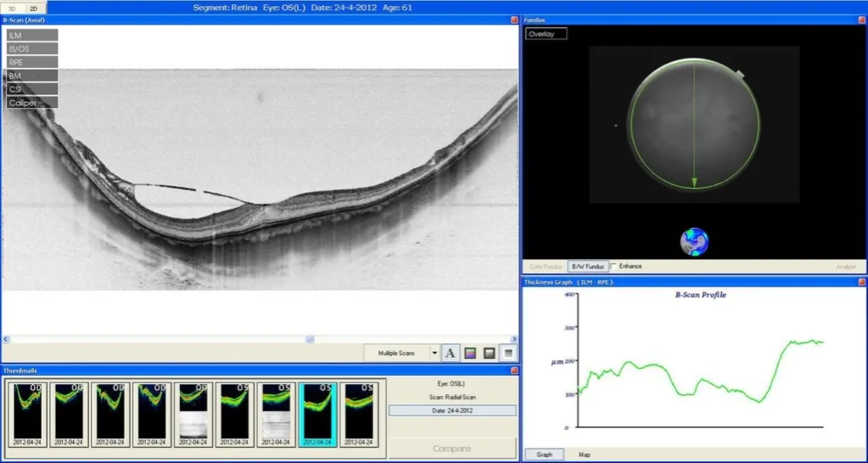This screenshot has width=868, height=463.
Task: Switch to B/W Fundus view
Action: (x=588, y=266)
